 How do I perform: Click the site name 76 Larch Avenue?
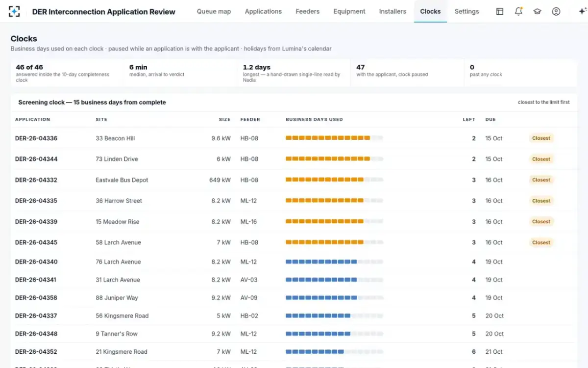pos(118,262)
